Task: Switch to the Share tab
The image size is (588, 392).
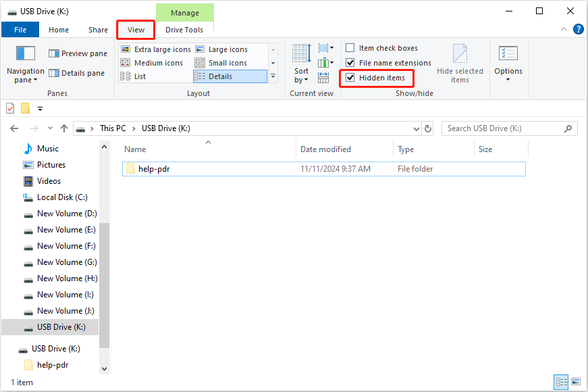Action: [x=98, y=30]
